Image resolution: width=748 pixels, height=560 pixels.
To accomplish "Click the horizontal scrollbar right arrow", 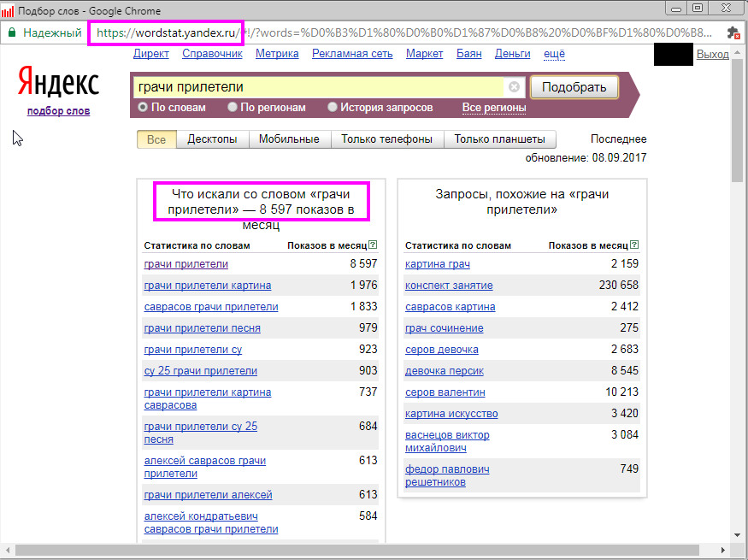I will 724,550.
